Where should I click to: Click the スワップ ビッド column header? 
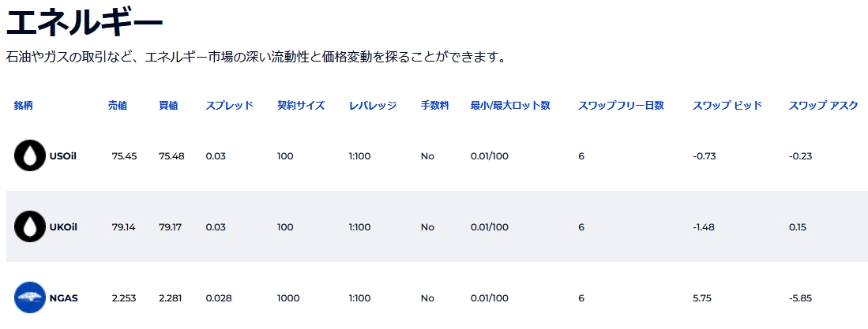(x=727, y=106)
